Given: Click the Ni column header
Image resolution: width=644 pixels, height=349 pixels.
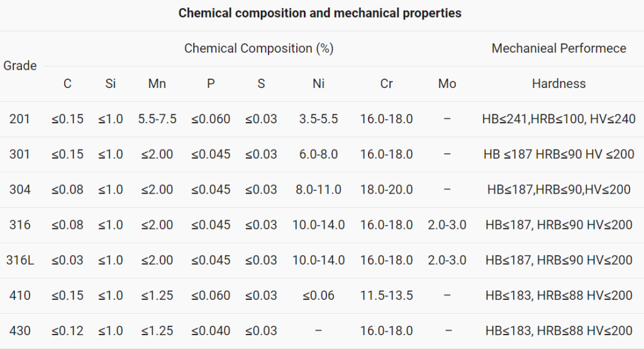Looking at the screenshot, I should pos(318,84).
